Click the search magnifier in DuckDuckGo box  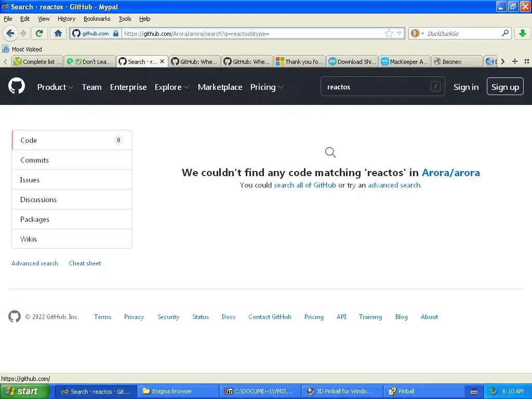[505, 33]
